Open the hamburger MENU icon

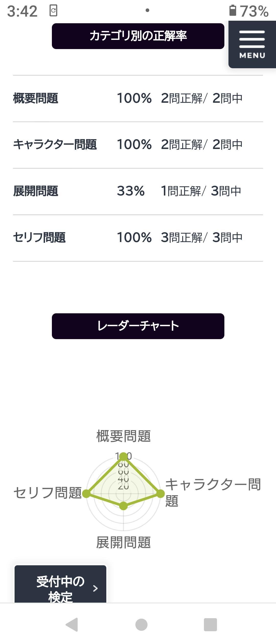point(252,44)
